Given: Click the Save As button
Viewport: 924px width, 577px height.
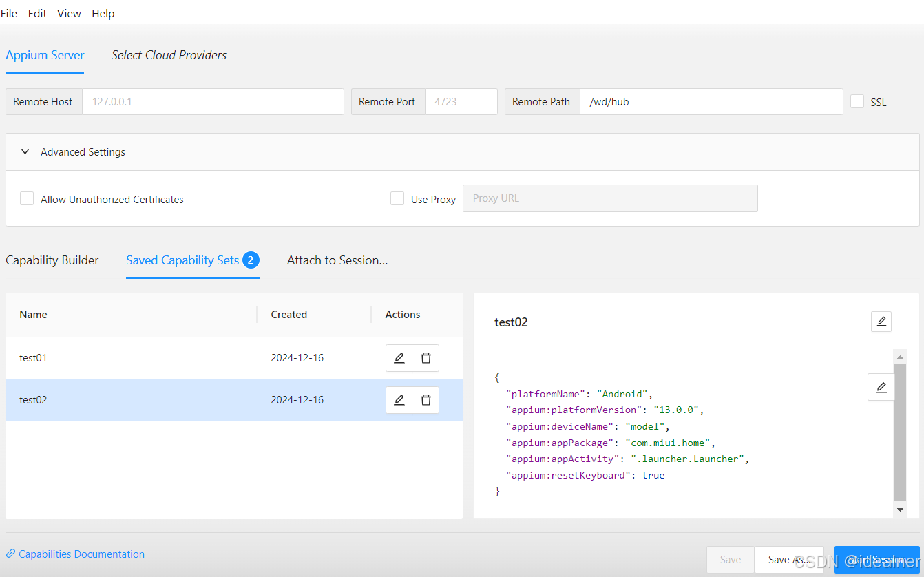Looking at the screenshot, I should 790,560.
